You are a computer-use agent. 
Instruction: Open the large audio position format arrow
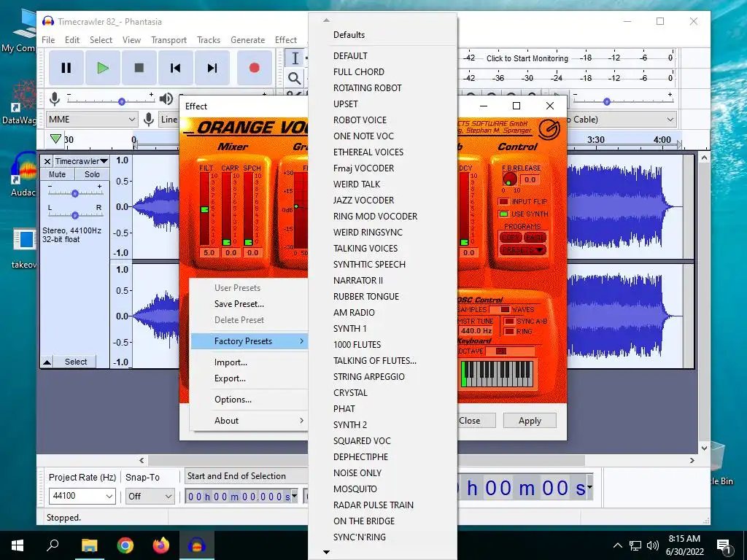(x=589, y=486)
